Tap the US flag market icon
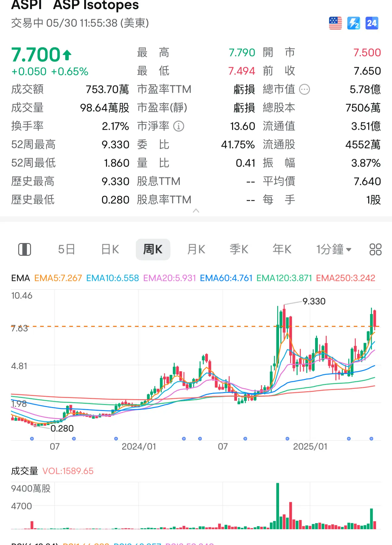This screenshot has width=392, height=545. [335, 23]
